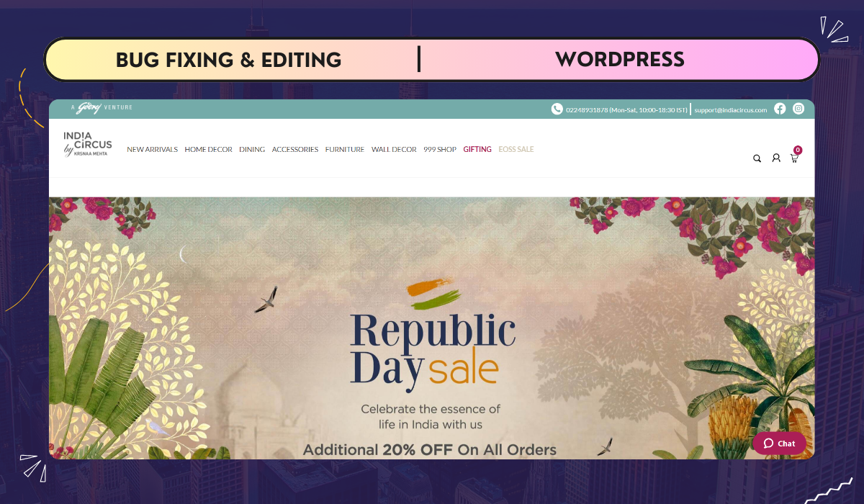Open the EOSS Sale link
The height and width of the screenshot is (504, 864).
pos(516,150)
